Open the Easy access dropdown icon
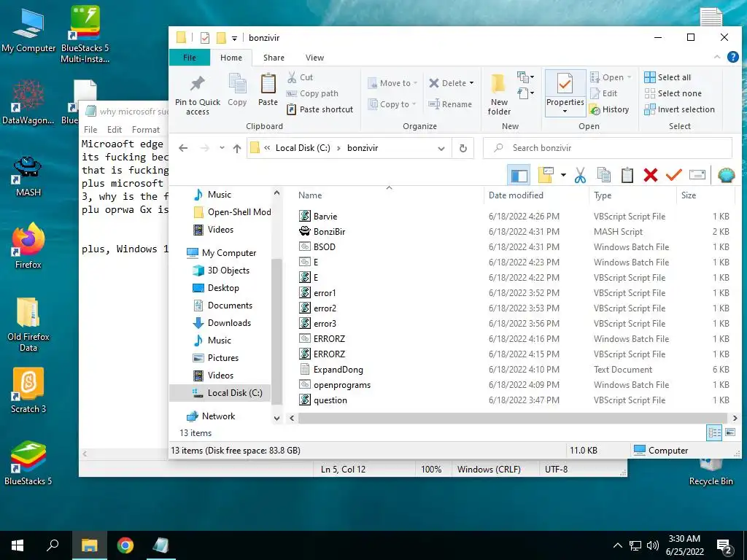 [525, 93]
